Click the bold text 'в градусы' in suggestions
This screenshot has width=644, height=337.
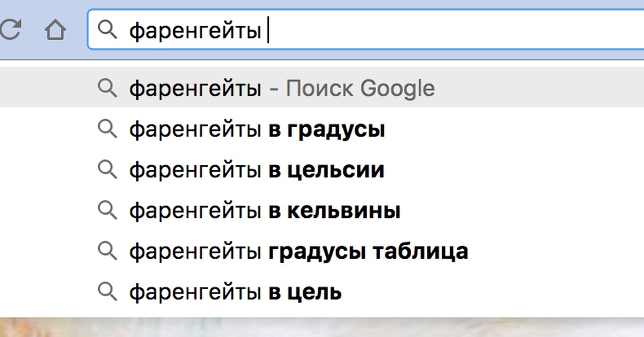pos(326,129)
